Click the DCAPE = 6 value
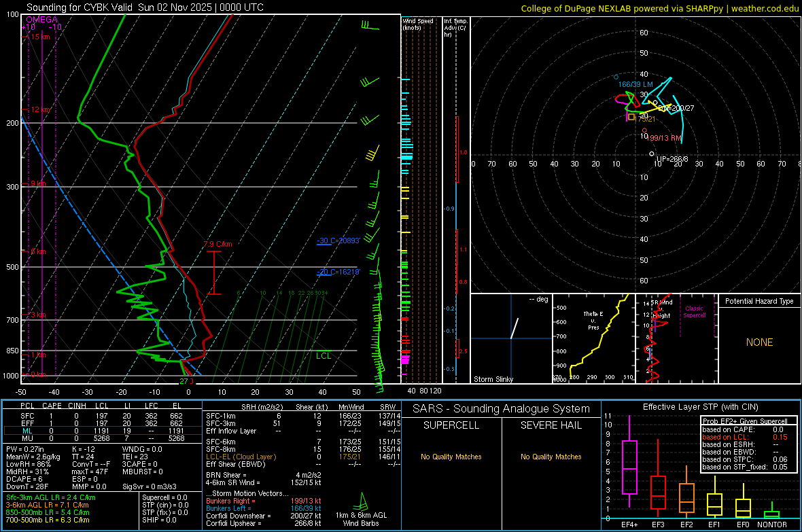 24,479
